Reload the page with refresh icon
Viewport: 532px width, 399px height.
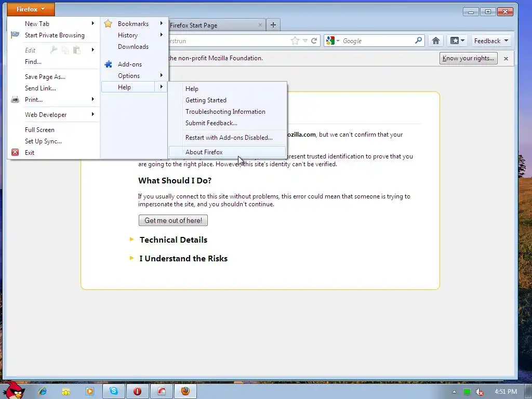click(314, 41)
